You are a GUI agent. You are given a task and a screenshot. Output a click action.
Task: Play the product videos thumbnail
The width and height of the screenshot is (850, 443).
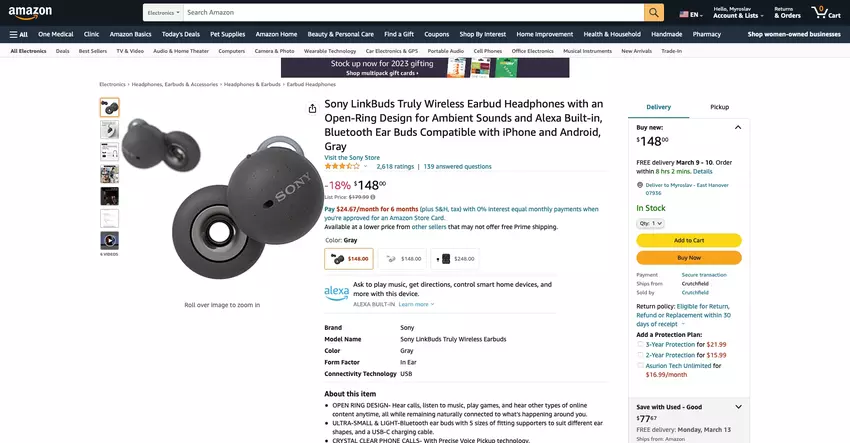click(110, 240)
